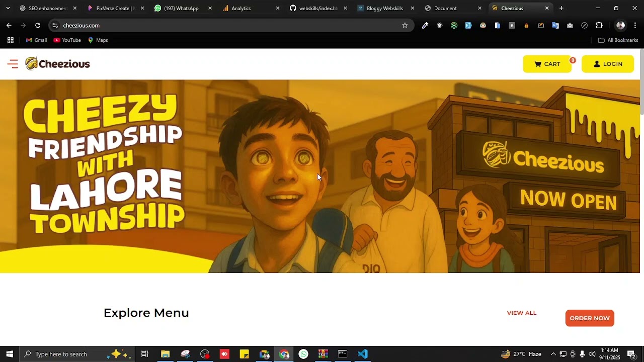Open the Chrome three-dot menu

click(x=635, y=25)
